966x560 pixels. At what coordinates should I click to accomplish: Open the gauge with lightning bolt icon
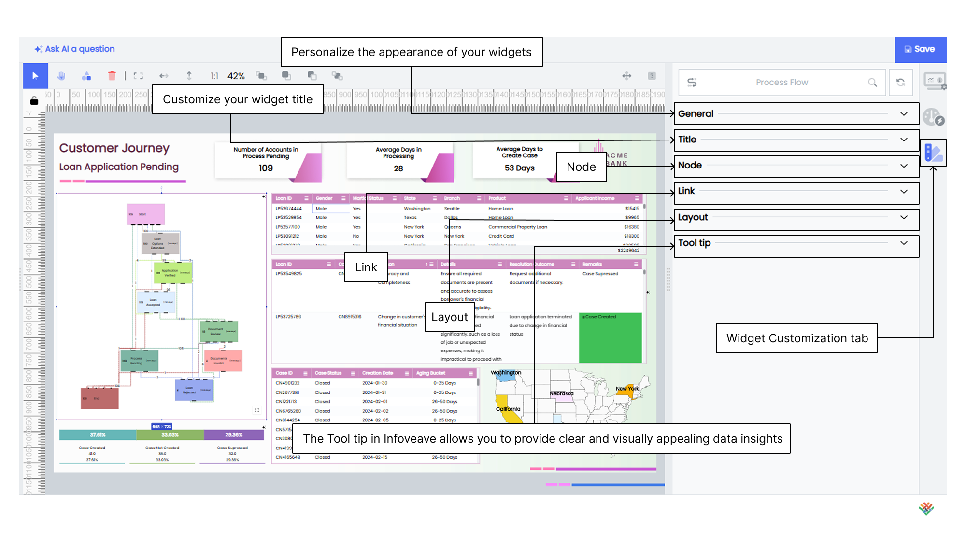(934, 117)
